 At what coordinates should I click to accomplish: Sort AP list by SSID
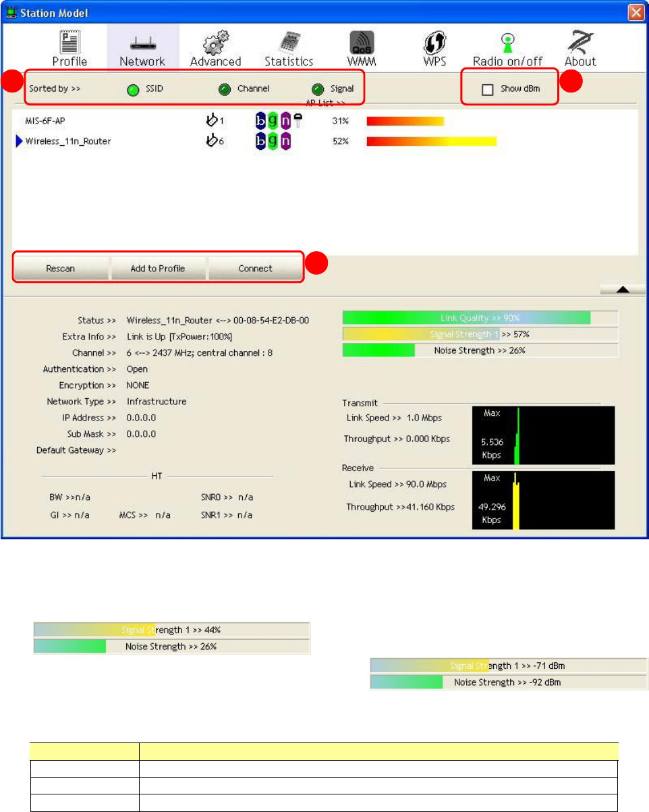click(134, 89)
